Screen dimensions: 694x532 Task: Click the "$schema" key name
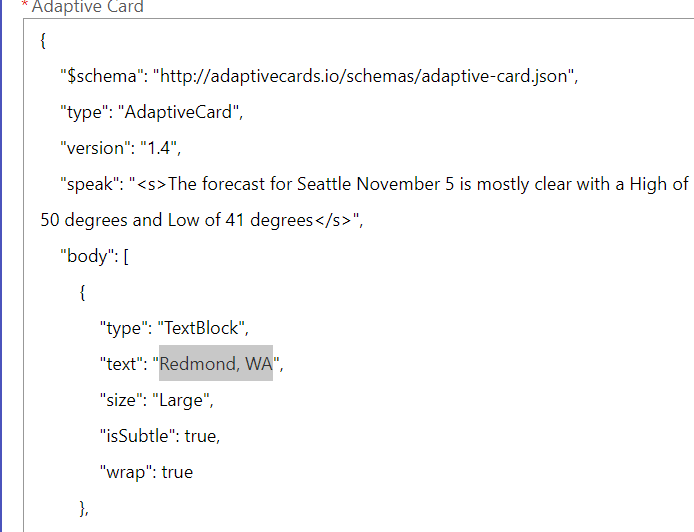point(100,76)
